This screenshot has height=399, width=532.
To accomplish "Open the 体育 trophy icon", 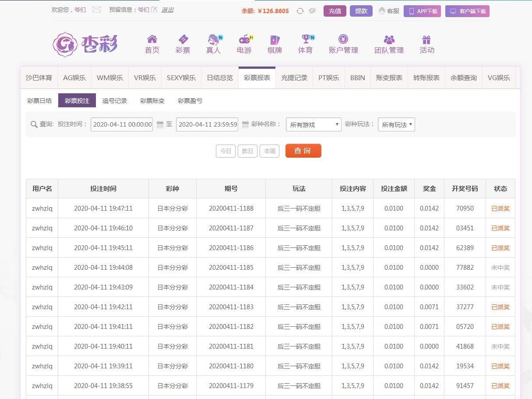I will (305, 39).
